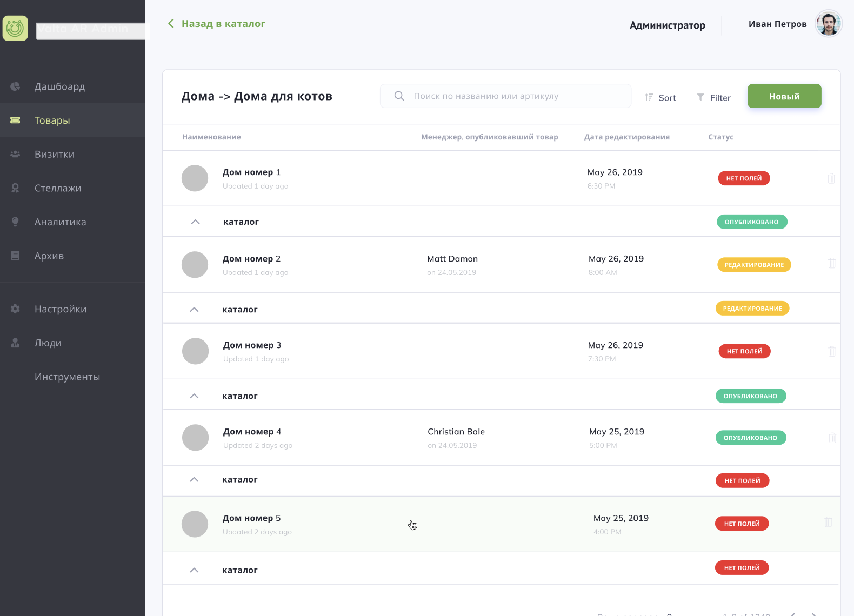The height and width of the screenshot is (616, 854).
Task: Delete Дом номер 4 with trash icon
Action: (x=832, y=438)
